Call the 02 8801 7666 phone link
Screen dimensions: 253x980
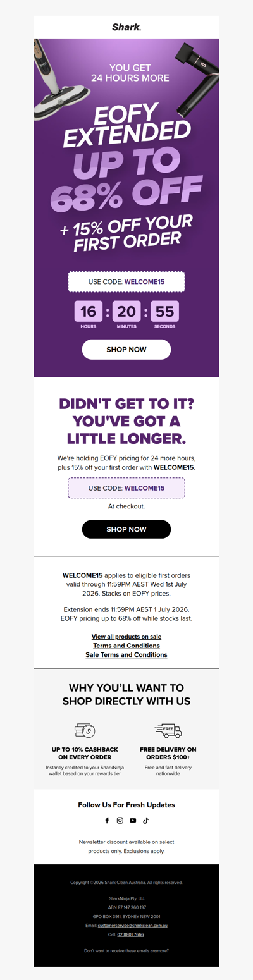130,934
